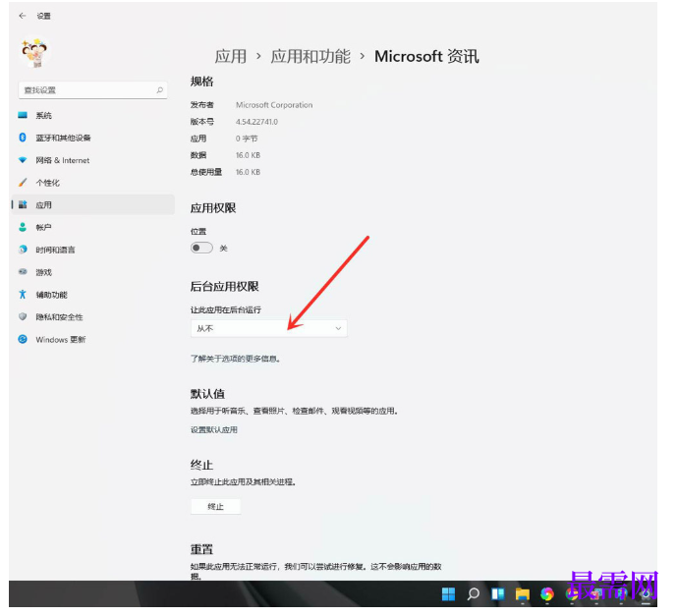Open 辅助功能 settings
This screenshot has height=616, width=677.
[x=93, y=295]
